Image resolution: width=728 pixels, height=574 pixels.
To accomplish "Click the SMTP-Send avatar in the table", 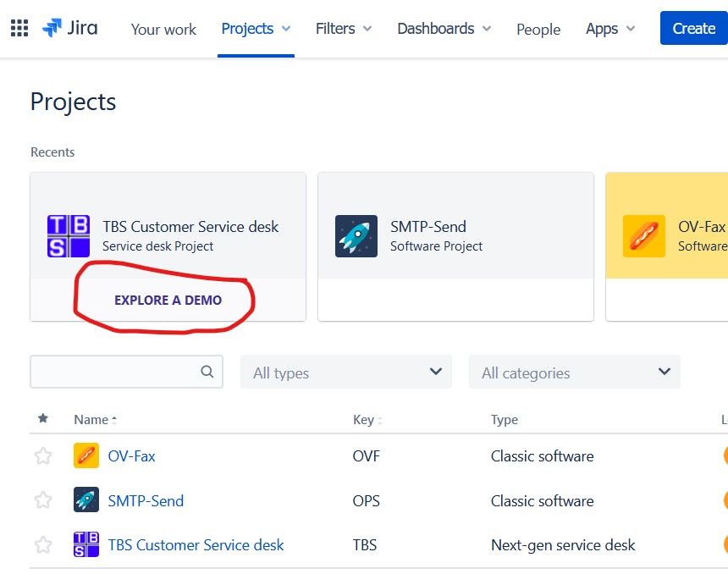I will pyautogui.click(x=86, y=499).
